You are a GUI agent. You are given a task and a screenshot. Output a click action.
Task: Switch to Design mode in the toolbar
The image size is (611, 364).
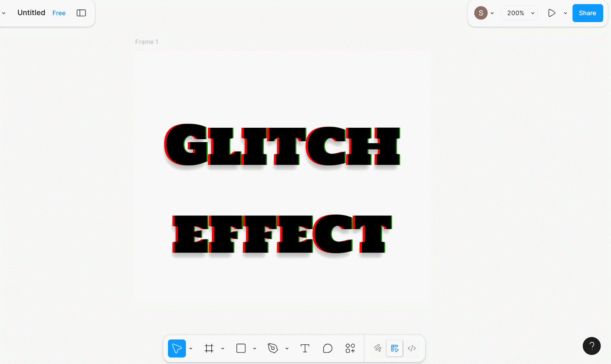(x=395, y=348)
